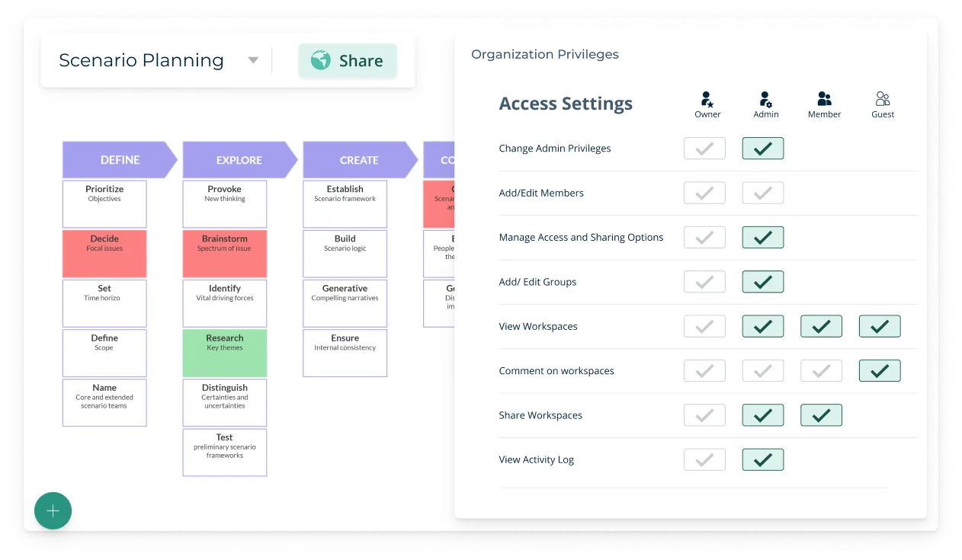The height and width of the screenshot is (560, 962).
Task: Click the Test preliminary scenario frameworks box
Action: pyautogui.click(x=225, y=453)
